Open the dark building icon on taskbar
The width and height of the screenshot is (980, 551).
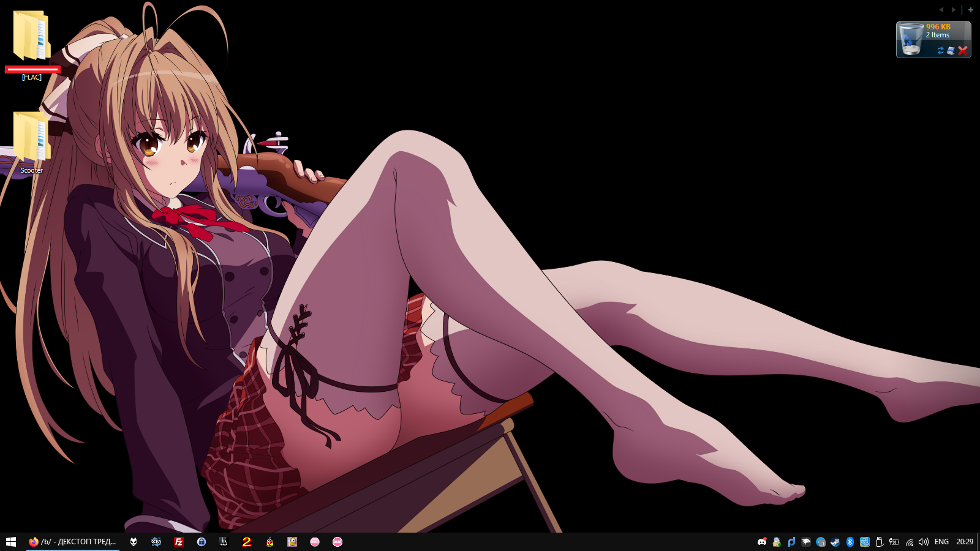(224, 542)
